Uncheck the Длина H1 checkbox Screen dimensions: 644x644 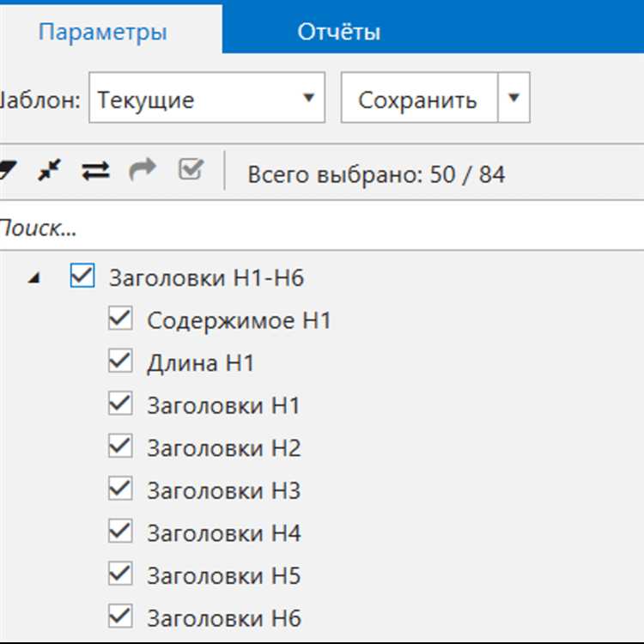point(120,361)
